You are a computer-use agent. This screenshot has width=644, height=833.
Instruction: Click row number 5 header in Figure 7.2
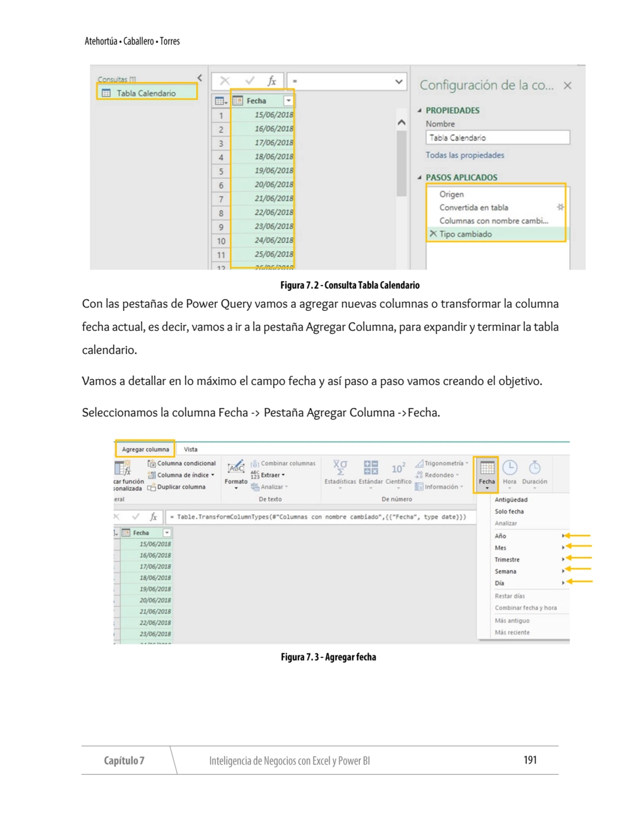pos(221,171)
